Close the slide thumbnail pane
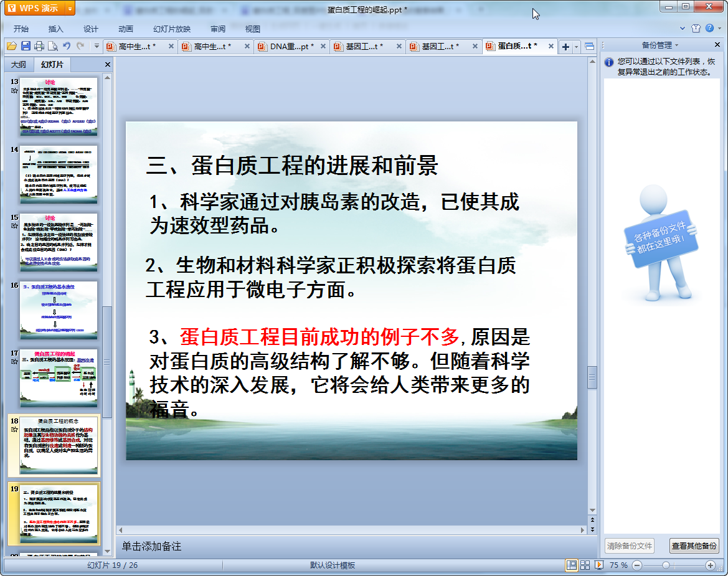Screen dimensions: 728x576 click(108, 65)
